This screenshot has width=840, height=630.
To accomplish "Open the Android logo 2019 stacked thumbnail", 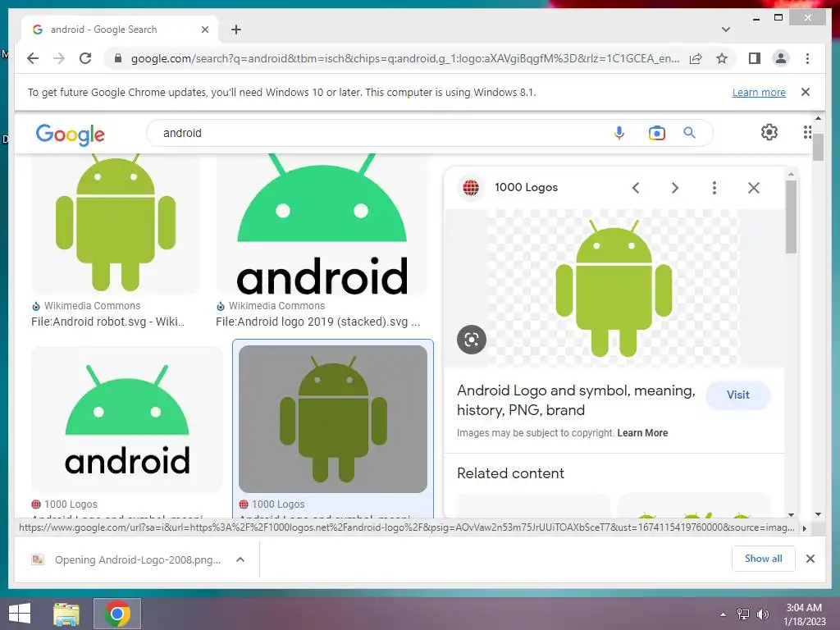I will 322,224.
